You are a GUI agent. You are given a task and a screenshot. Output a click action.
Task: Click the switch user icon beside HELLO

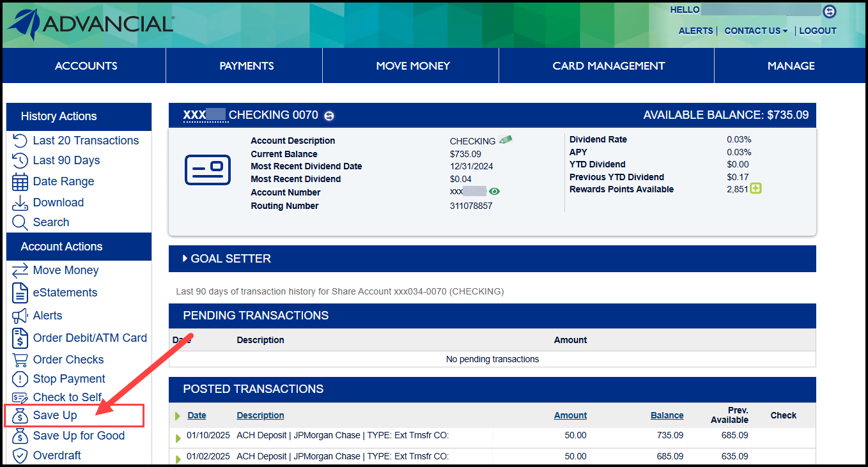(829, 11)
